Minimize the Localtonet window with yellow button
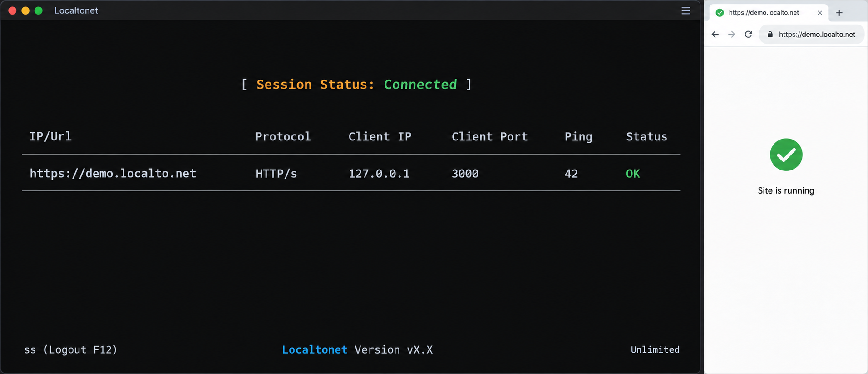 click(25, 10)
